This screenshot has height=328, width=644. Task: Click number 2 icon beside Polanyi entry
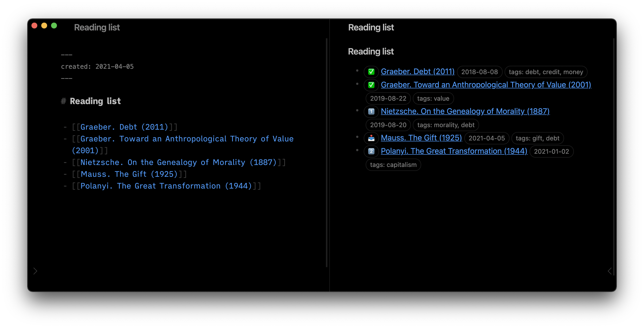[371, 151]
